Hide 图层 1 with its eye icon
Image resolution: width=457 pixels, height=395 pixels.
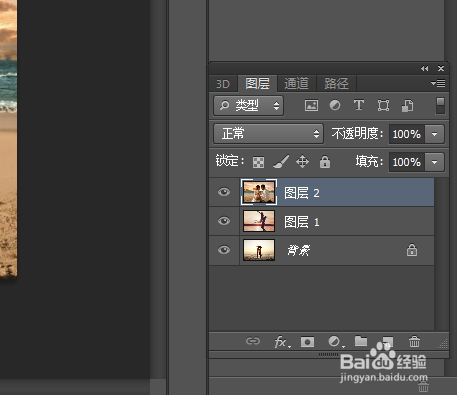pyautogui.click(x=224, y=221)
